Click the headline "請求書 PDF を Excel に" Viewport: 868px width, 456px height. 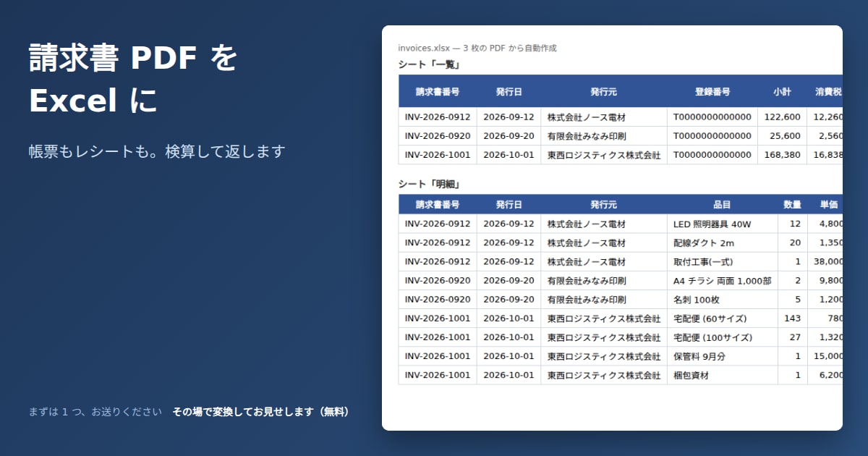tap(133, 80)
